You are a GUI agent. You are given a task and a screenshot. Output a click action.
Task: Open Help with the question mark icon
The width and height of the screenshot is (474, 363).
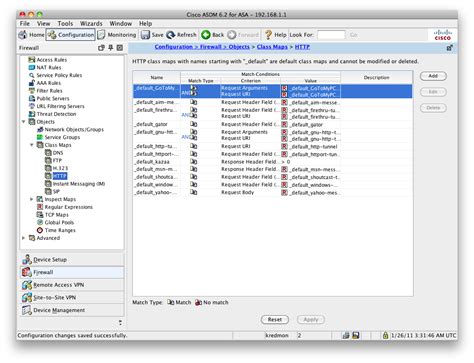268,35
